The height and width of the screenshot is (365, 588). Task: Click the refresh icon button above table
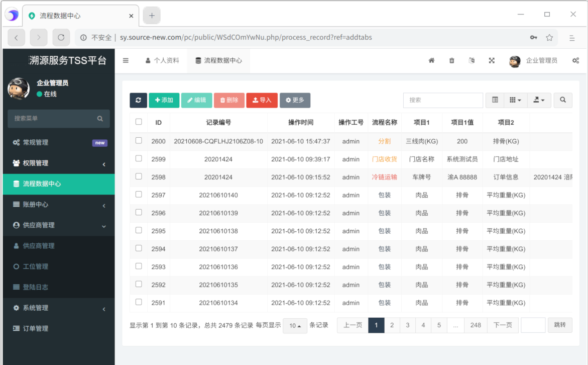coord(138,100)
